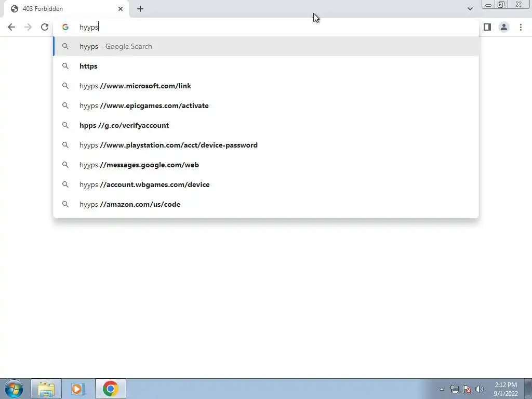Select the 403 Forbidden tab

click(66, 9)
